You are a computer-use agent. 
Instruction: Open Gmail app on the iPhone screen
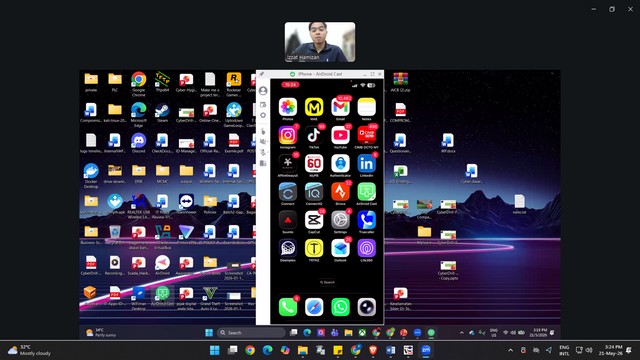click(340, 107)
